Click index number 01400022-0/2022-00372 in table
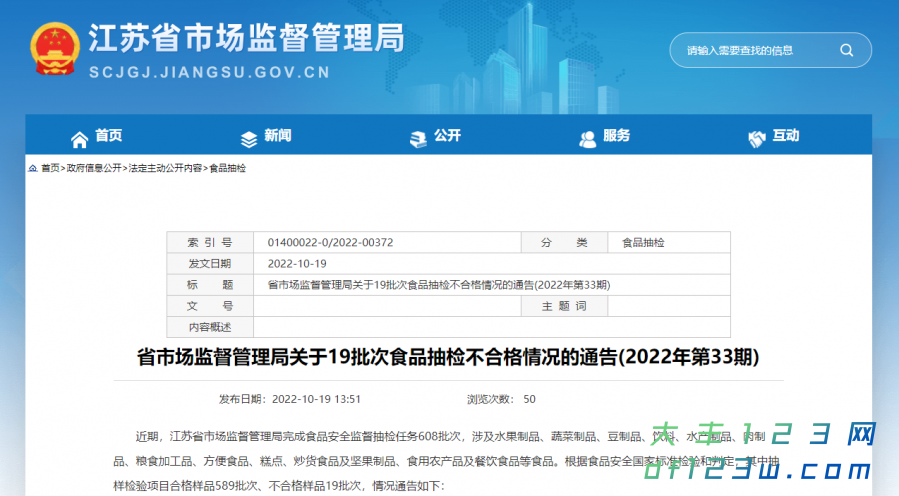 coord(330,242)
